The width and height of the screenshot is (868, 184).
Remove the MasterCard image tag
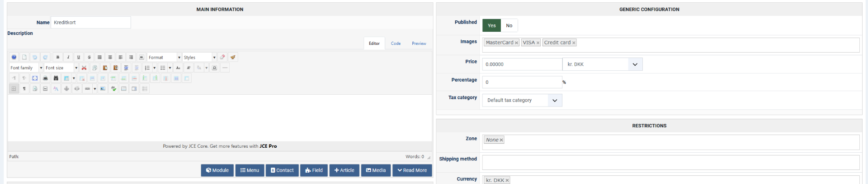click(516, 43)
